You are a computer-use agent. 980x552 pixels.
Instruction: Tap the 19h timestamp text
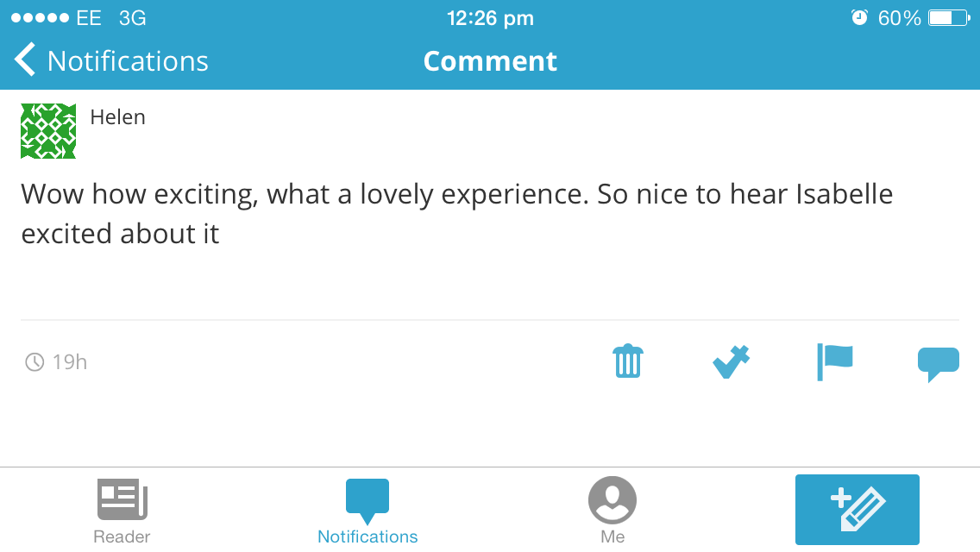70,361
